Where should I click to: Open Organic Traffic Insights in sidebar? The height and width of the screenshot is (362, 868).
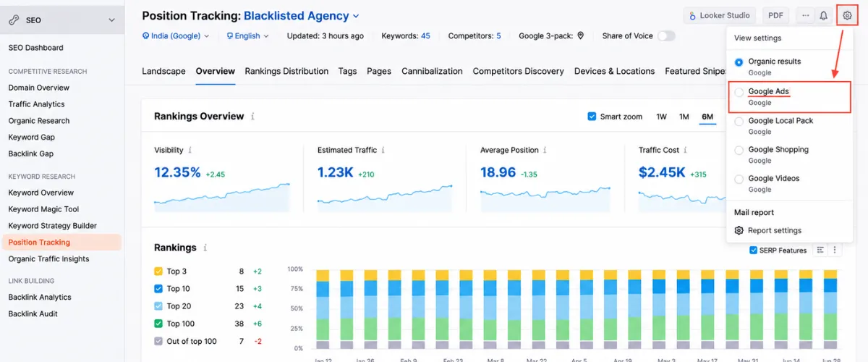48,259
